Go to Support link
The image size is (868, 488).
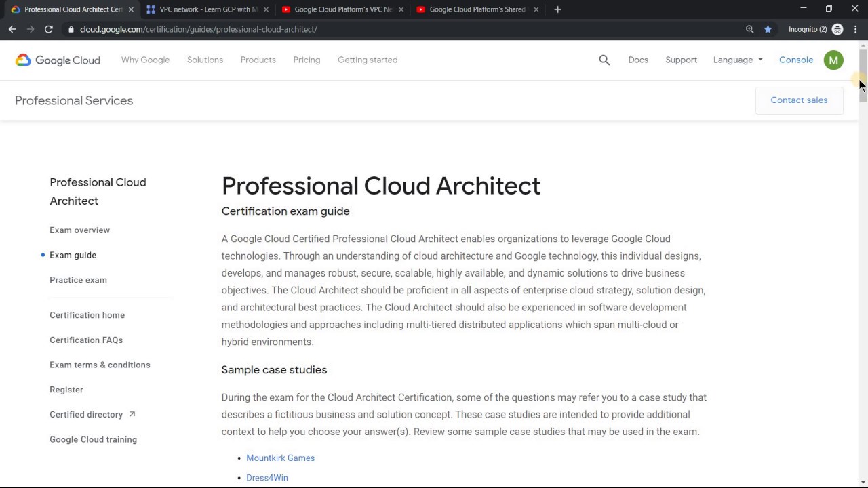681,60
